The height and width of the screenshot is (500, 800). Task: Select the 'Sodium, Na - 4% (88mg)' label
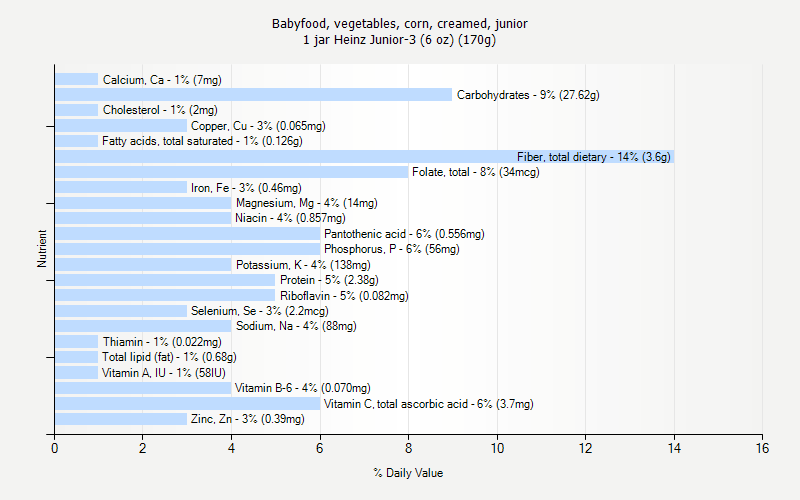click(x=296, y=326)
